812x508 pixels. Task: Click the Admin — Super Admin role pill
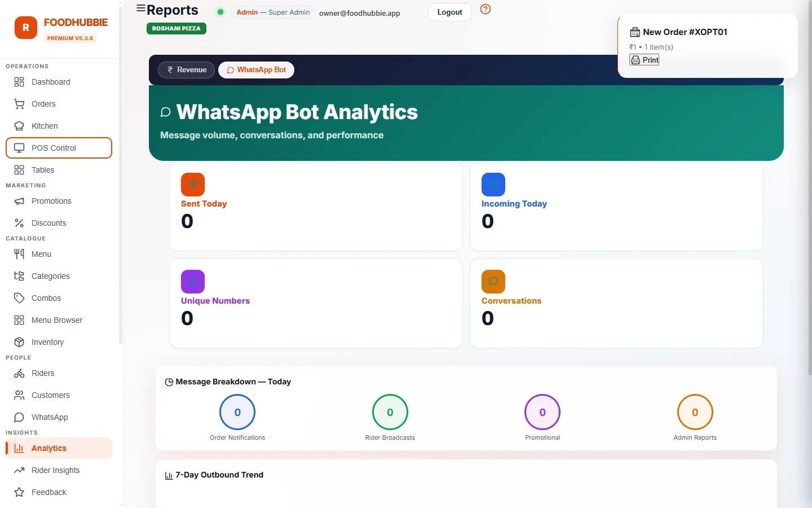tap(273, 12)
